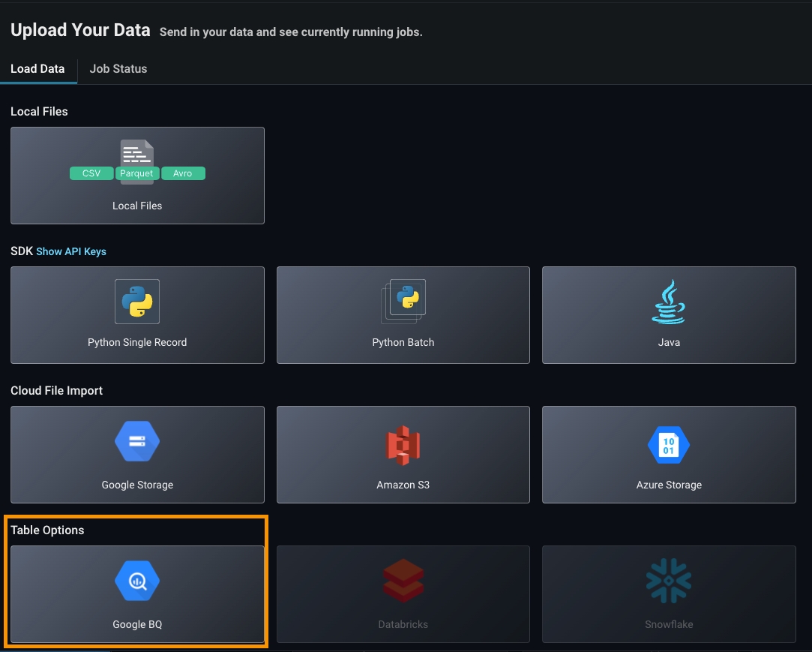Open the Show API Keys link
This screenshot has width=812, height=652.
tap(71, 251)
